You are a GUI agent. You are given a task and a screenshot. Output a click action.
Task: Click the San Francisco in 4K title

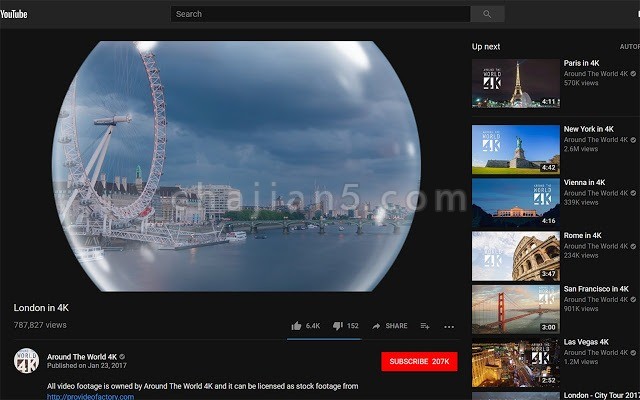point(596,289)
